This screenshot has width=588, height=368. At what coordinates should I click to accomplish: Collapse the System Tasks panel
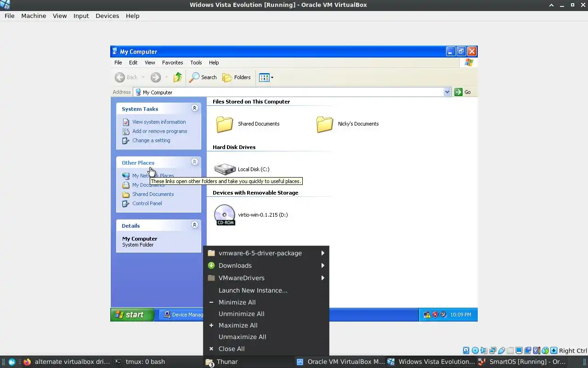194,108
